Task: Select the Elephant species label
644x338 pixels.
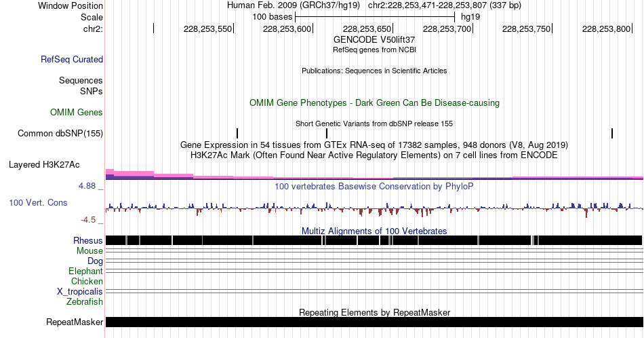Action: click(x=86, y=271)
